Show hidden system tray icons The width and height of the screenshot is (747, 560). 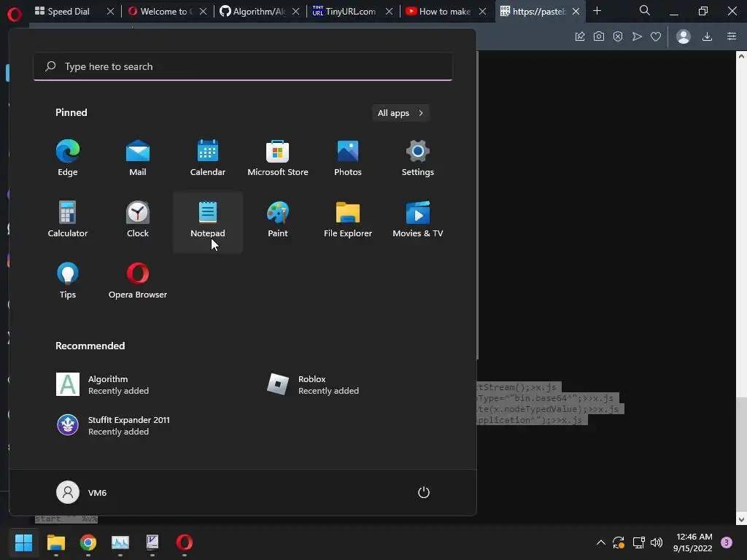(x=601, y=542)
